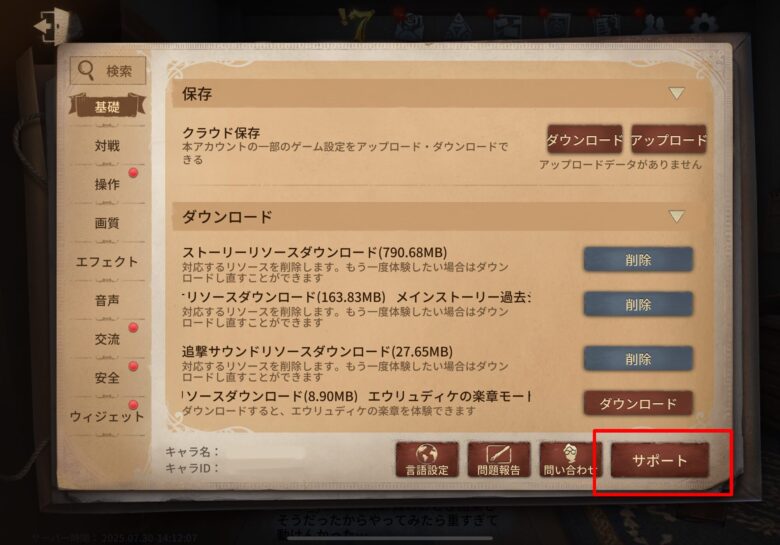Screen dimensions: 780x545
Task: Delete the ストーリーリソース 790.68MB download
Action: click(638, 260)
